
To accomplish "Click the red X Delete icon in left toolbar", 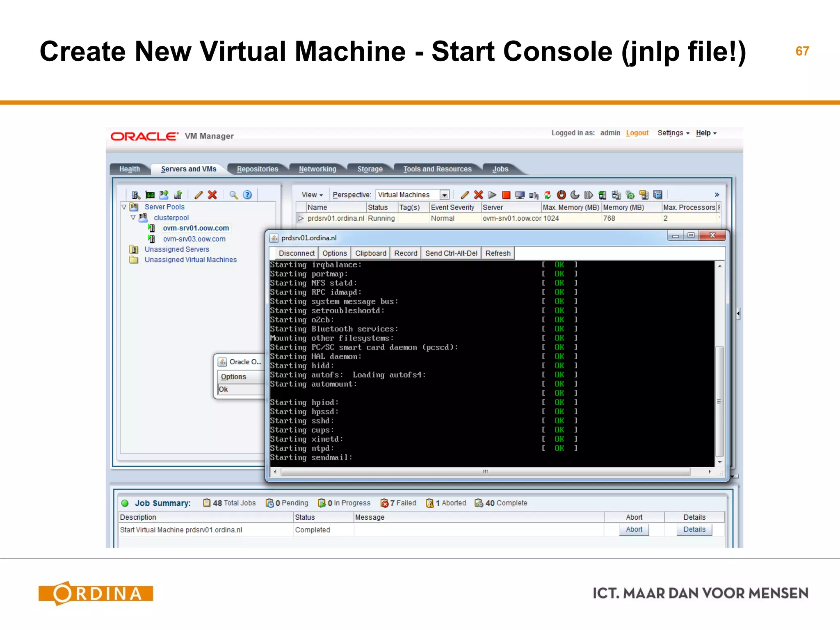I will click(212, 195).
